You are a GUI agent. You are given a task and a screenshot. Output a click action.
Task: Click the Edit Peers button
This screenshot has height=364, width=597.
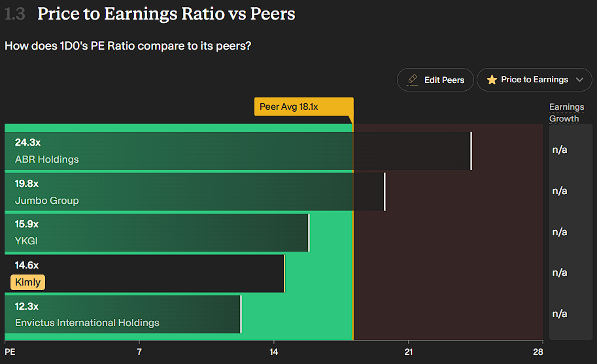(437, 80)
